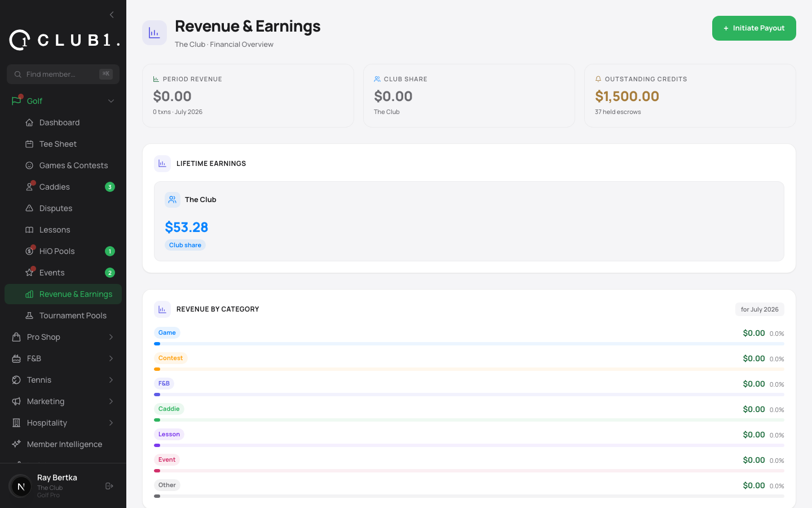
Task: Click the Golf flag icon
Action: pos(16,101)
